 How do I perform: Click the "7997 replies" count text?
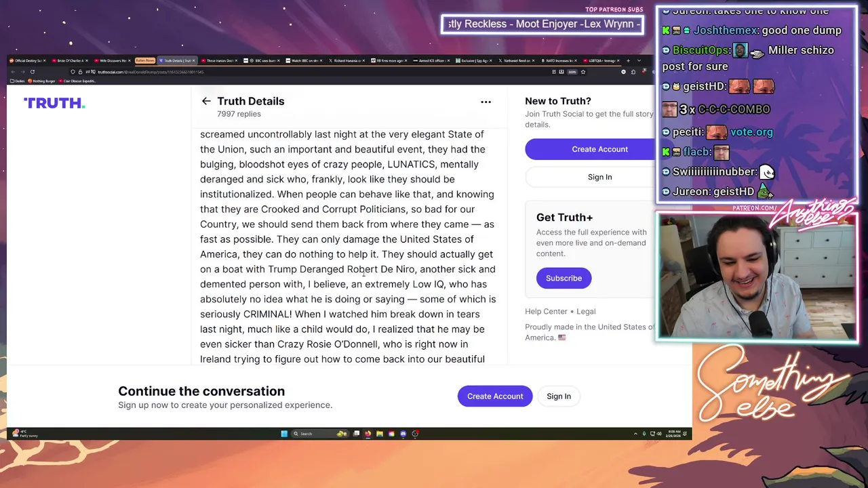tap(239, 114)
